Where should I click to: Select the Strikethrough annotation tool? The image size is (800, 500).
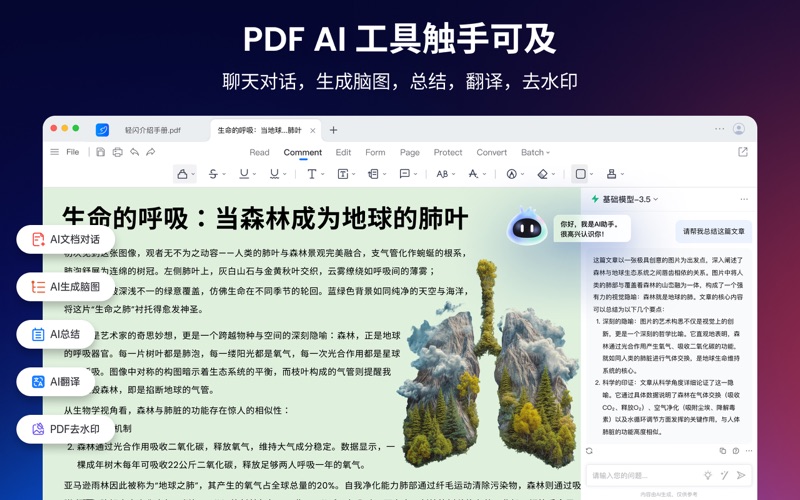pos(213,174)
